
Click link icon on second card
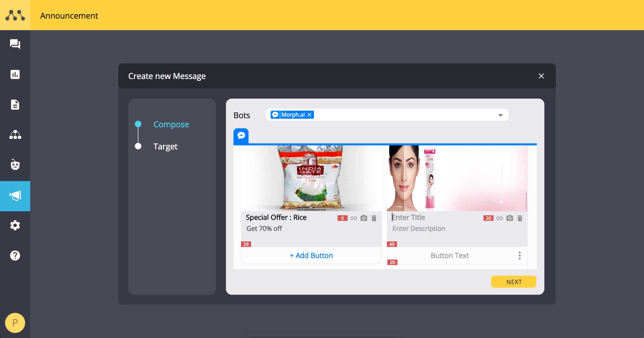[500, 218]
